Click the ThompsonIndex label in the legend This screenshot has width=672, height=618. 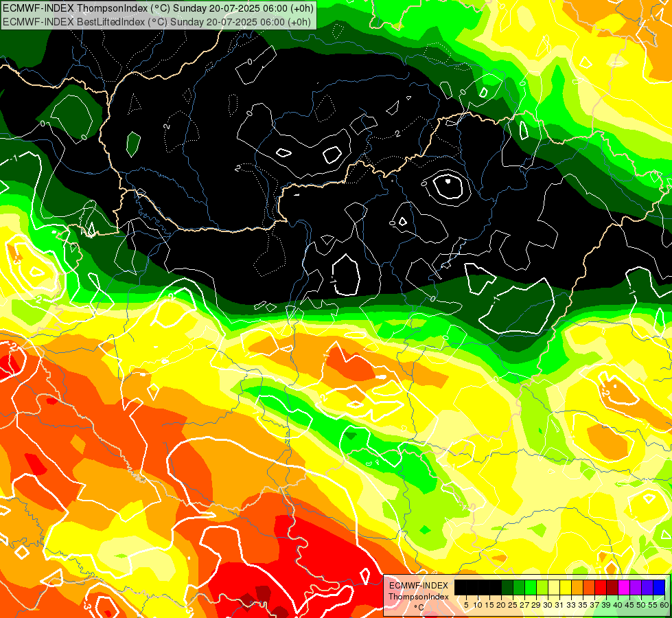click(x=419, y=597)
